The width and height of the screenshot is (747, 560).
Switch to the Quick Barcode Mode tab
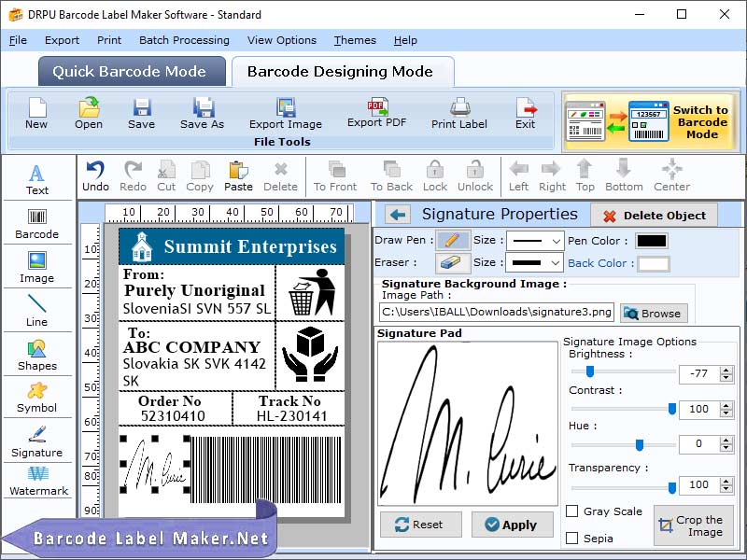pyautogui.click(x=132, y=72)
